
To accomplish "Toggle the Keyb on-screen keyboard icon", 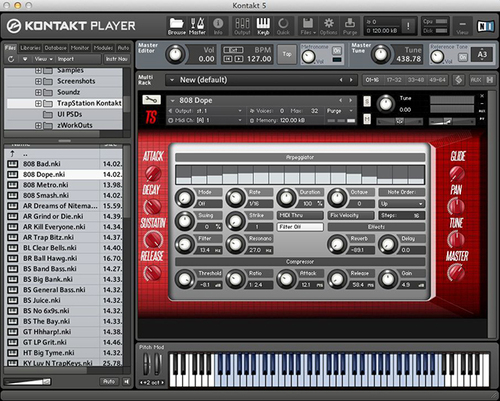I will point(263,26).
